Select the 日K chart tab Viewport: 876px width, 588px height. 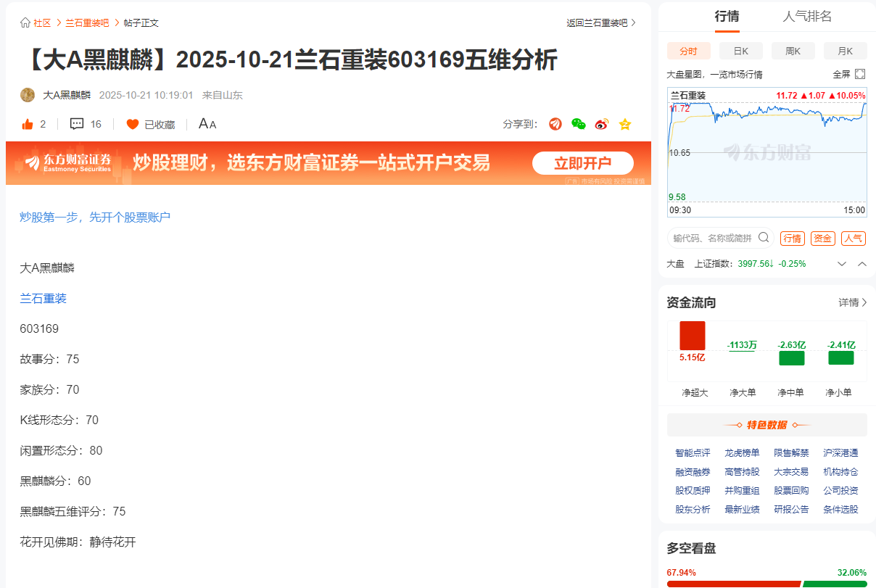click(740, 51)
